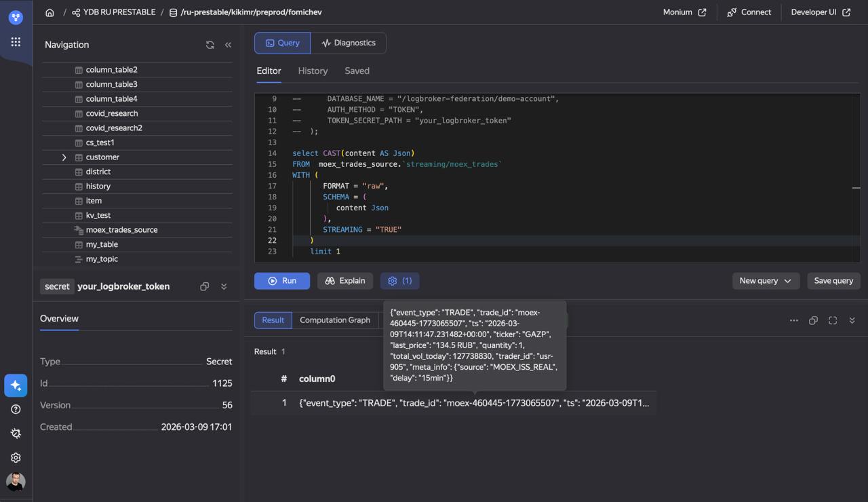Switch to the Computation Graph view

tap(335, 320)
